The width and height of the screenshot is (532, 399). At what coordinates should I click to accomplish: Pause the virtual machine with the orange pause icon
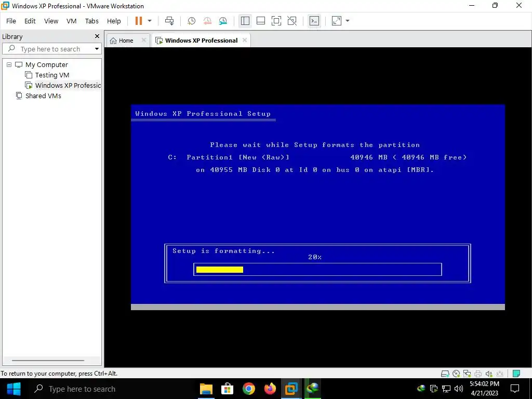[138, 21]
